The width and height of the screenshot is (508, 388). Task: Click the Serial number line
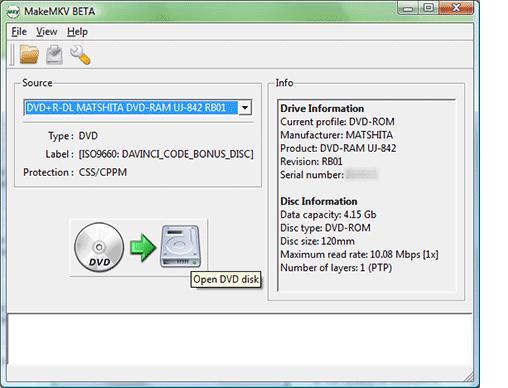(x=328, y=175)
